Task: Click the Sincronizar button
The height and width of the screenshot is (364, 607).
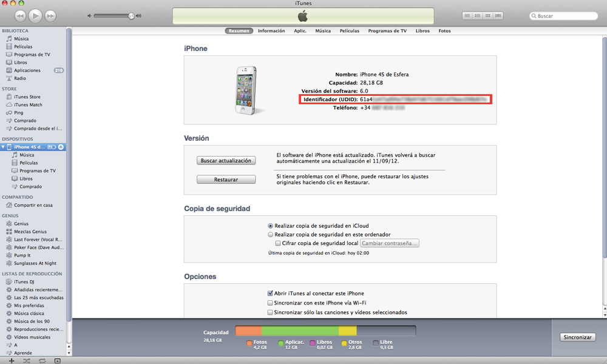Action: [578, 337]
